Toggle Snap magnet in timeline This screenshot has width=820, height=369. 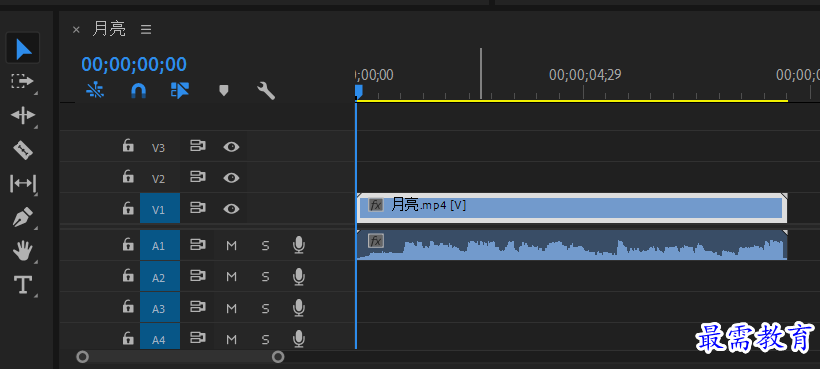pos(138,91)
